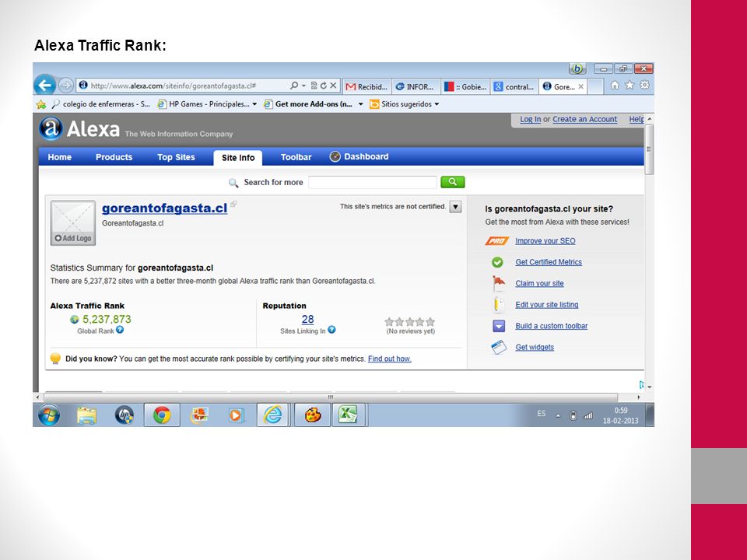This screenshot has width=747, height=560.
Task: Click the Add to Favorites bar star icon
Action: tap(41, 104)
